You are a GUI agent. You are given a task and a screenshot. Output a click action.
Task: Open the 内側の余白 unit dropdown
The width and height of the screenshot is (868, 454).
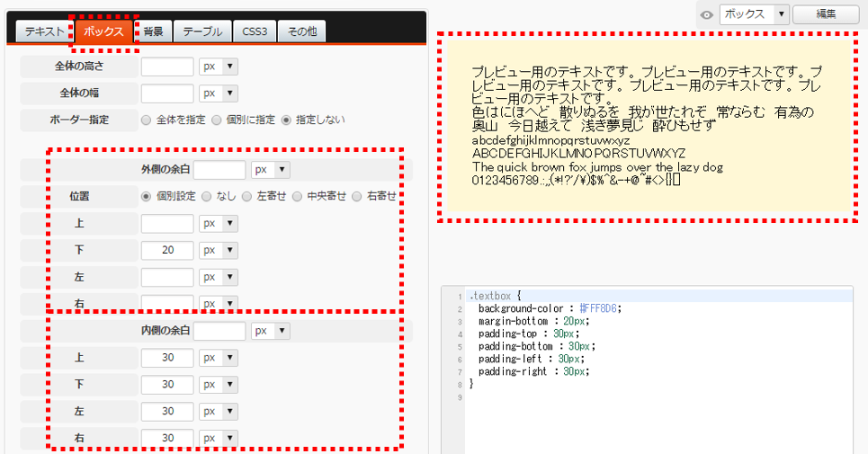271,331
